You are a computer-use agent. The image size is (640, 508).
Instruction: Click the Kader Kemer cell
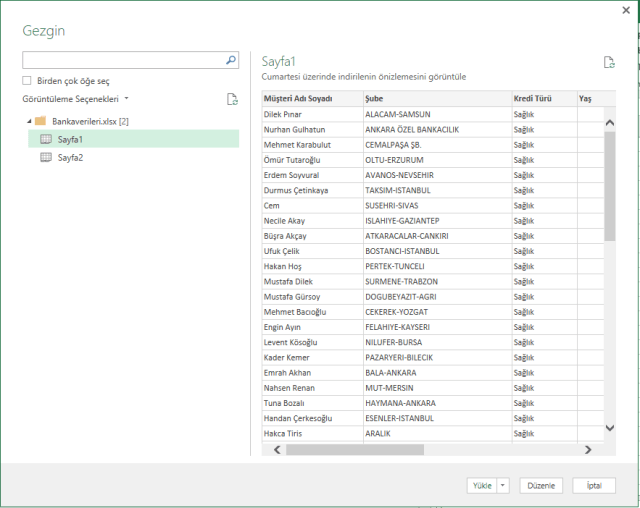pos(312,357)
